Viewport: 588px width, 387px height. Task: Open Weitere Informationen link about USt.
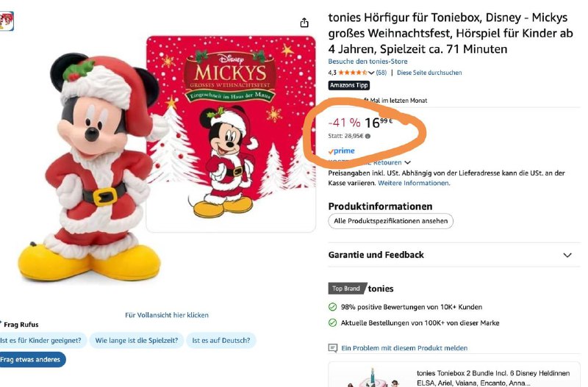tap(414, 183)
